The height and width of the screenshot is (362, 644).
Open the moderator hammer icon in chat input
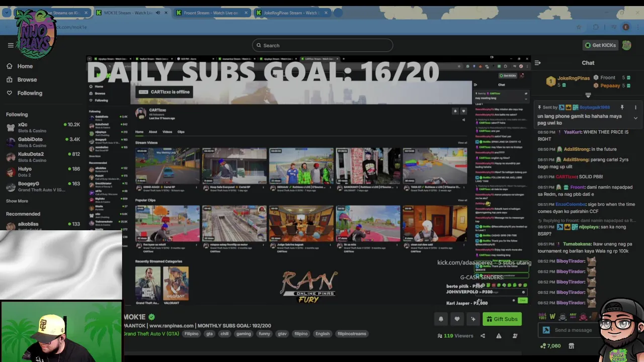coord(546,330)
